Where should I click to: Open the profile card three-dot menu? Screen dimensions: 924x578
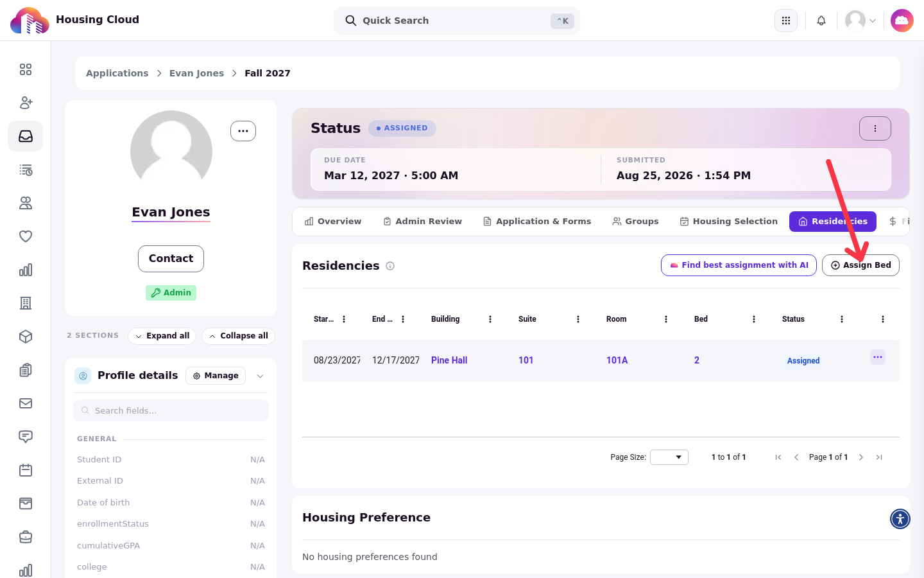coord(243,131)
